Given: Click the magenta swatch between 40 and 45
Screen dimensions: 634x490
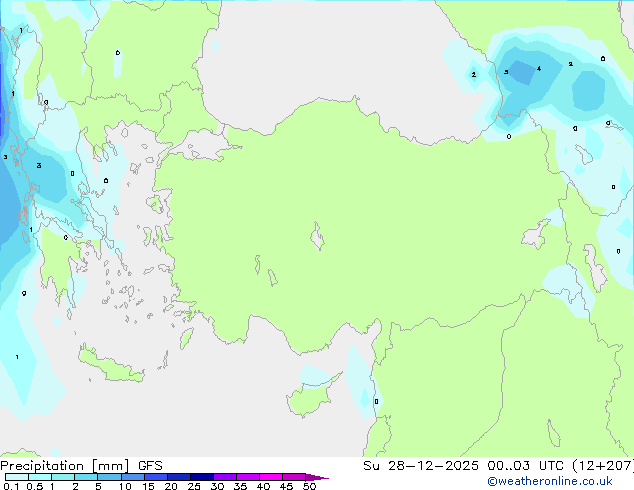Looking at the screenshot, I should (271, 477).
